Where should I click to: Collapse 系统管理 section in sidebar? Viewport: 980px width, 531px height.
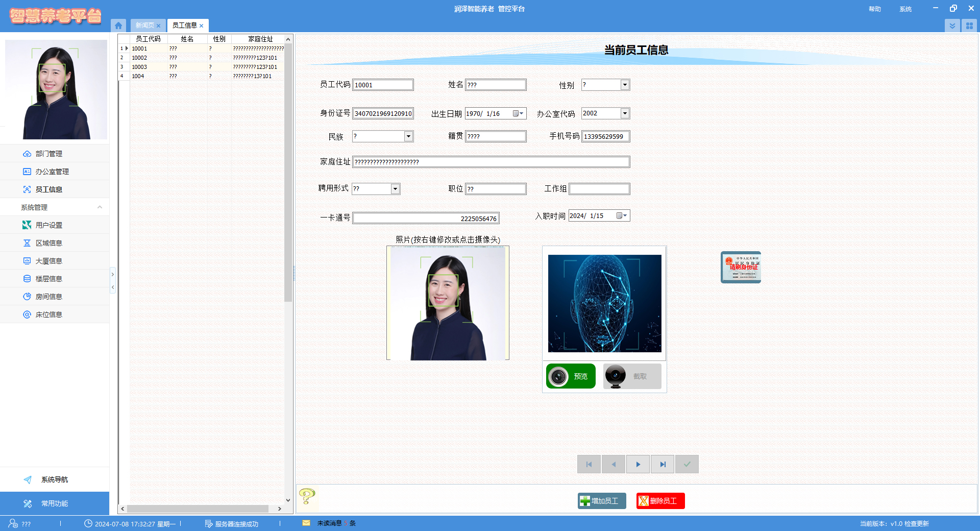pyautogui.click(x=100, y=207)
